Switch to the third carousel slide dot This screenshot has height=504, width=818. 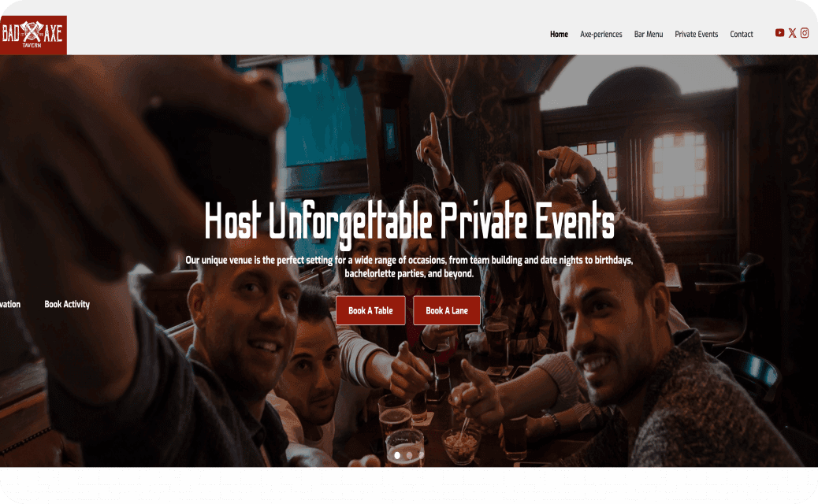(x=421, y=455)
